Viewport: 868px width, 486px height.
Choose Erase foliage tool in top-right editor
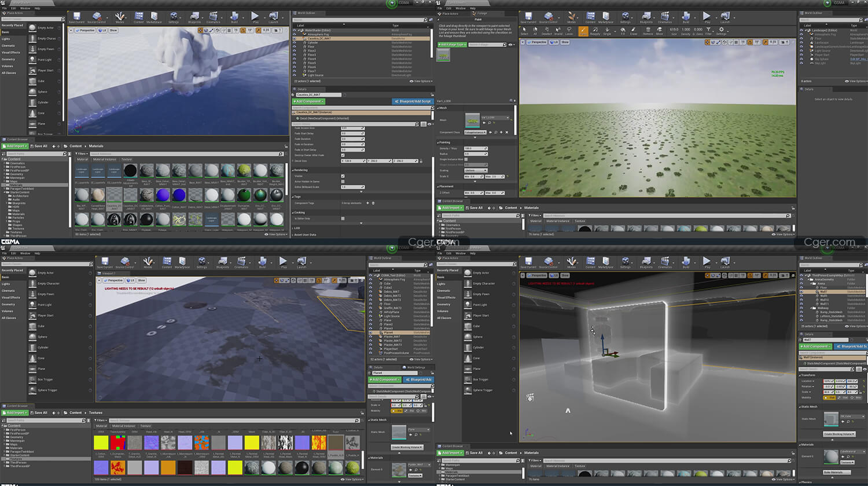click(634, 31)
